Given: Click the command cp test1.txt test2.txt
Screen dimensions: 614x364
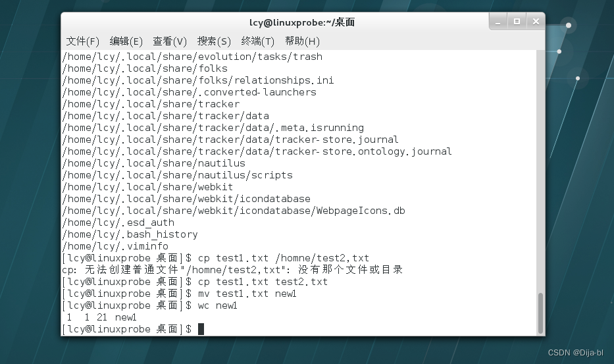Looking at the screenshot, I should tap(263, 282).
